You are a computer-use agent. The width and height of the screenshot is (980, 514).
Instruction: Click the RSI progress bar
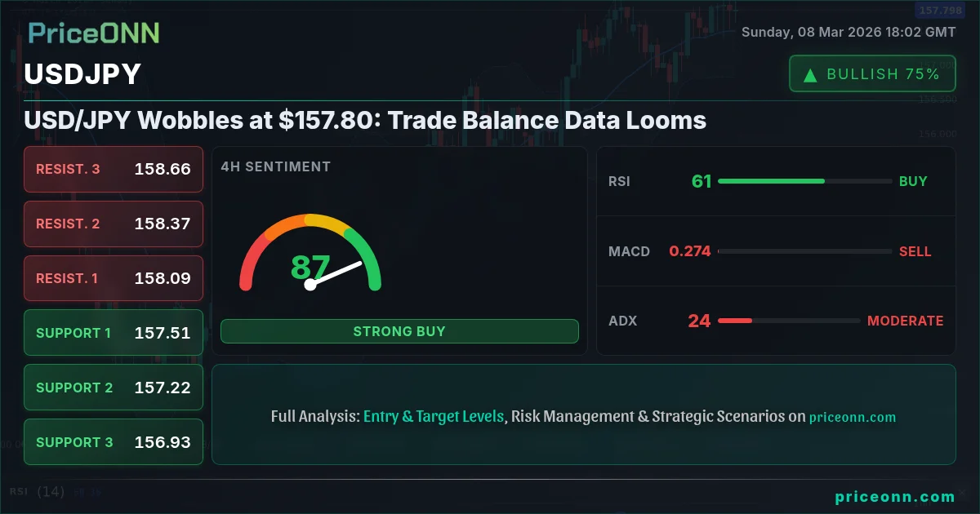804,181
